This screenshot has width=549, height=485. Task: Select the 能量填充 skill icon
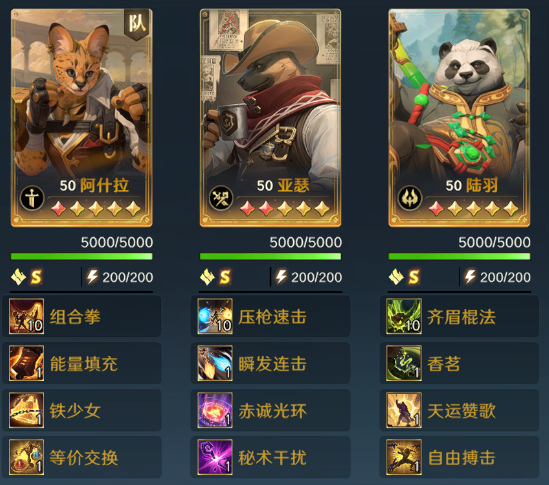(26, 363)
